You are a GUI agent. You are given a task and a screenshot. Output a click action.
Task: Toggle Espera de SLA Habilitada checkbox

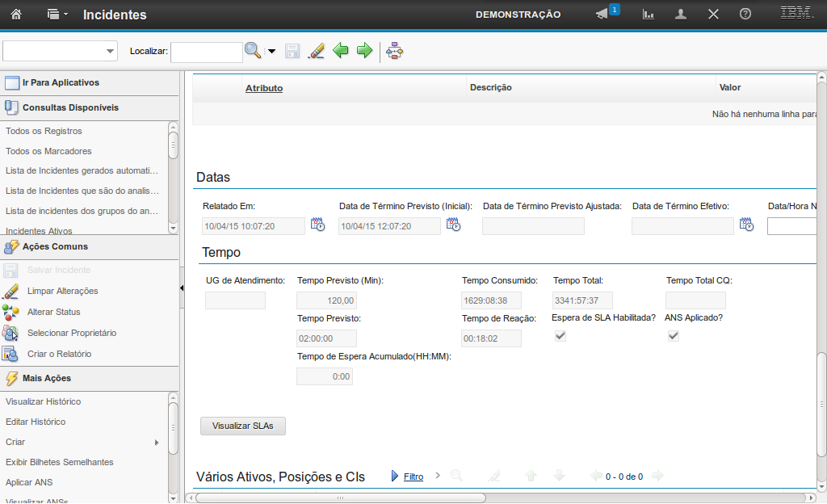pyautogui.click(x=560, y=336)
